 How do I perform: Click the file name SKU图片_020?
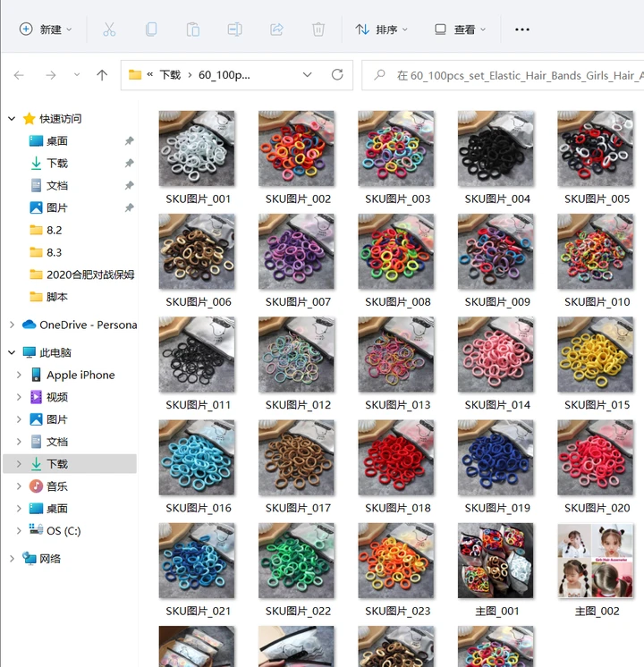597,508
